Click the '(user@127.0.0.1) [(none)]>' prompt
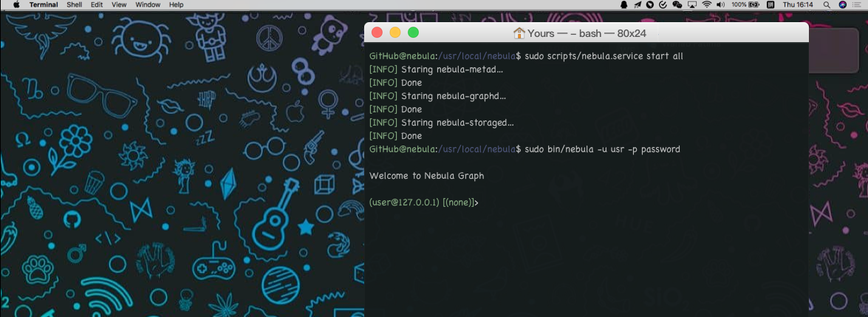This screenshot has width=868, height=317. 423,202
